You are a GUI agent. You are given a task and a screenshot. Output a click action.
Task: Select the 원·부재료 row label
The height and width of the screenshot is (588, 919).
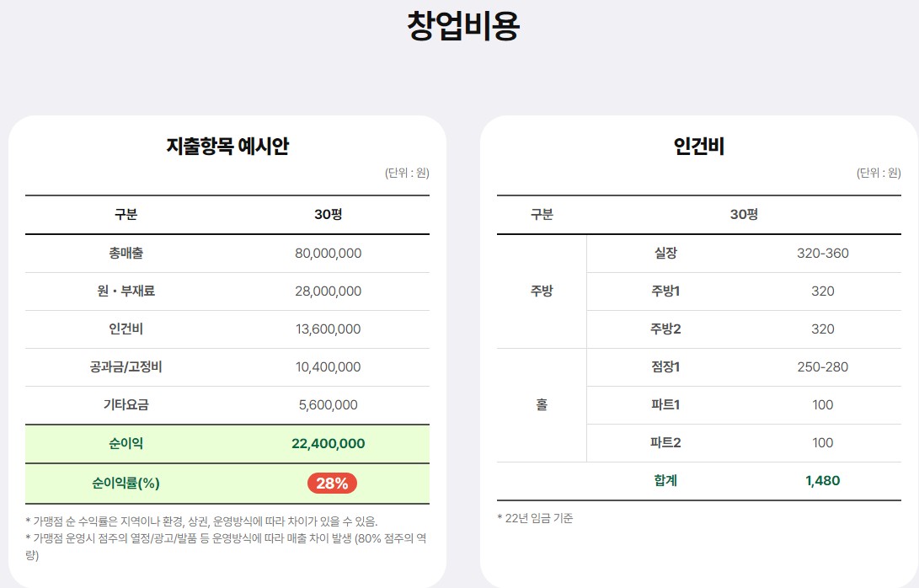click(126, 291)
